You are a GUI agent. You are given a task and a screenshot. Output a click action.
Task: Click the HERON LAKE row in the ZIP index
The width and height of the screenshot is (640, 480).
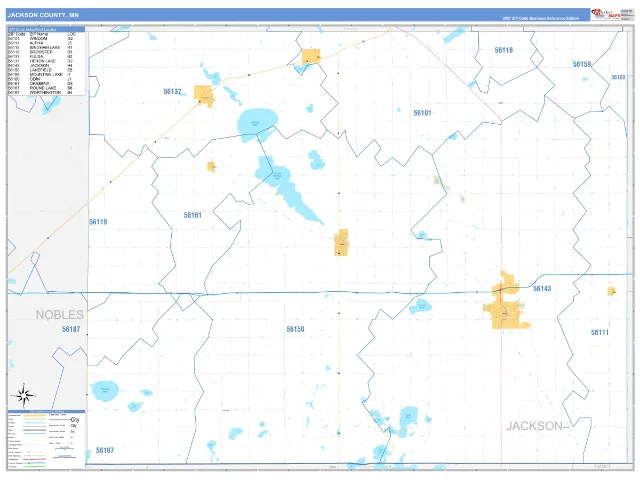pos(40,61)
